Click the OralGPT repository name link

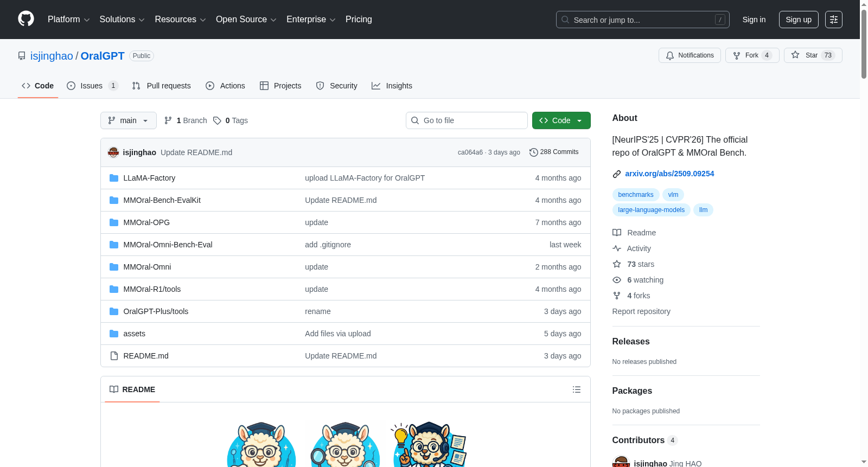(103, 56)
